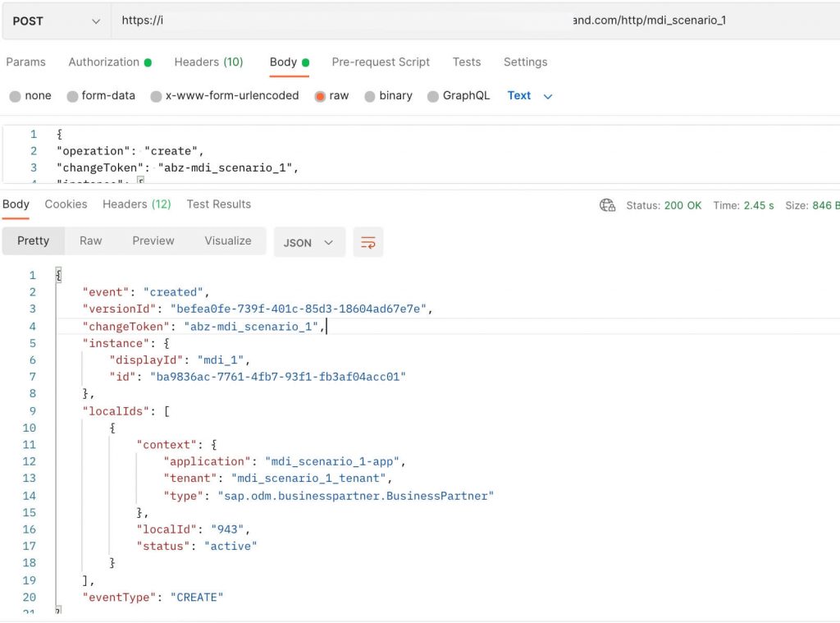
Task: Click the versionId value befea0fe-739f-401c-85d3-18604ad67e7e
Action: coord(299,309)
